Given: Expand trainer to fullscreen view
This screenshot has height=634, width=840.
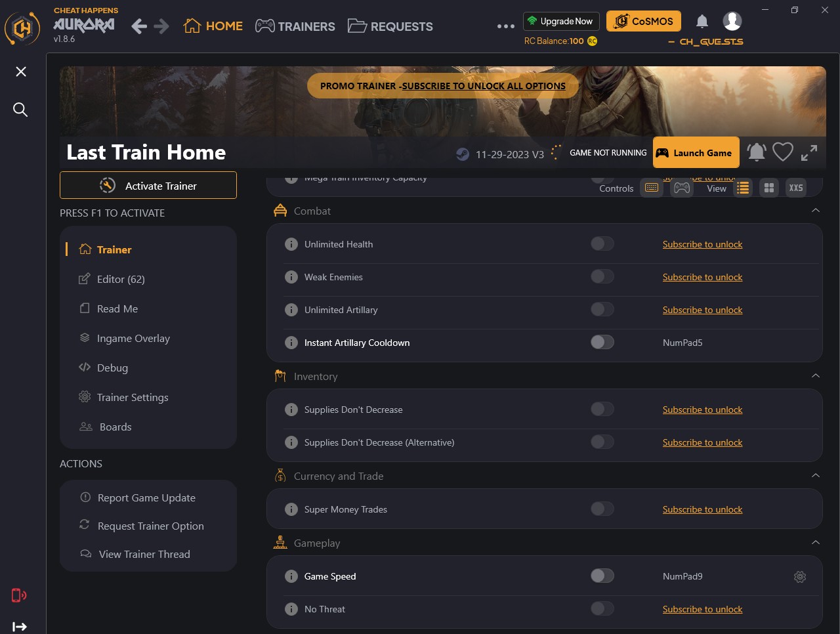Looking at the screenshot, I should pos(809,152).
